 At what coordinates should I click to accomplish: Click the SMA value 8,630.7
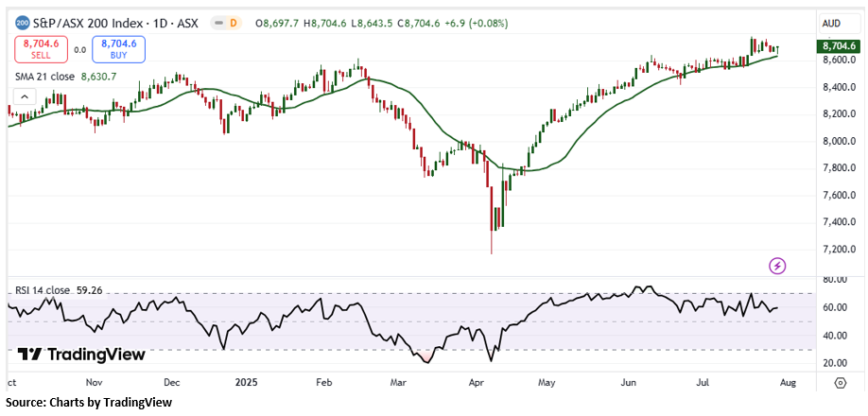click(x=98, y=77)
